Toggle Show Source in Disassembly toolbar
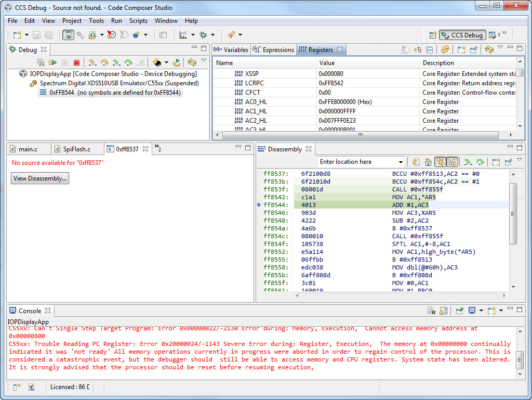532x400 pixels. [x=453, y=162]
